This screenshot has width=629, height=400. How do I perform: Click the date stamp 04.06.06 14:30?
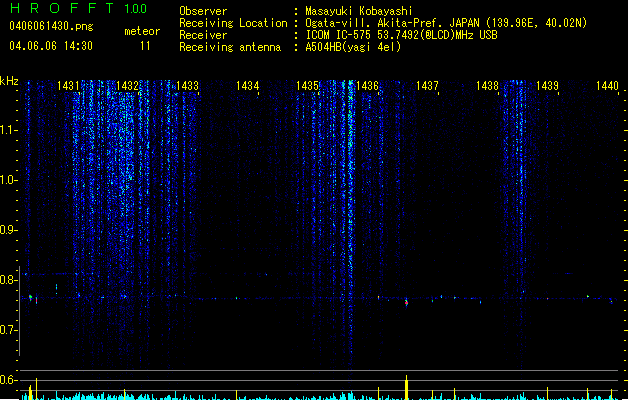pos(51,46)
